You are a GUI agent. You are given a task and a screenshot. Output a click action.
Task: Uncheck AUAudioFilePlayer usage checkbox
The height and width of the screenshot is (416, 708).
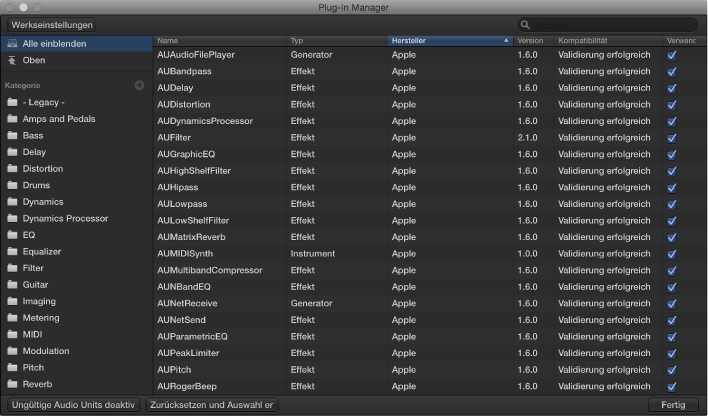671,55
